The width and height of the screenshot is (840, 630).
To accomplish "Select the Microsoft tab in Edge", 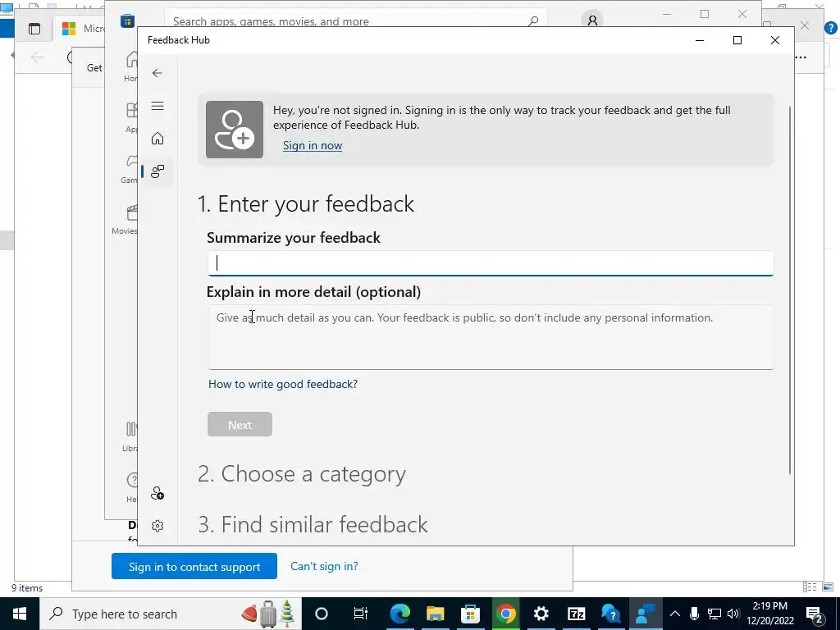I will [x=80, y=29].
